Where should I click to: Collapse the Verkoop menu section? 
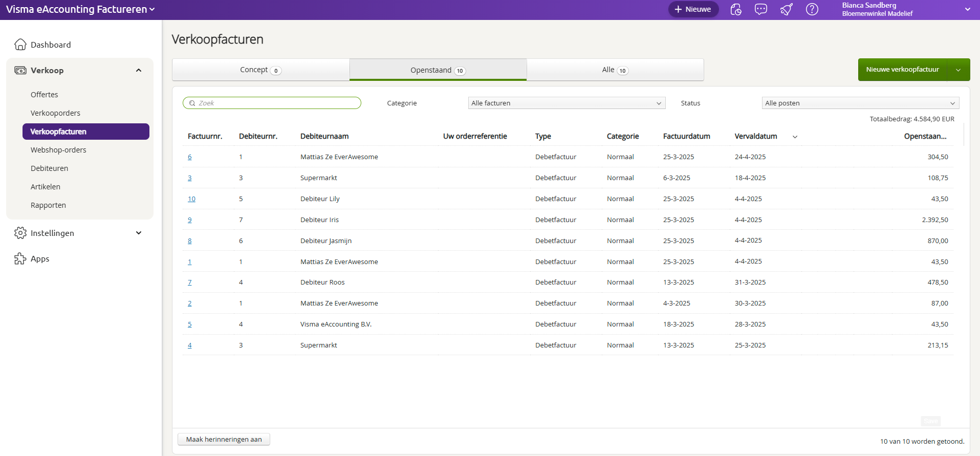point(139,70)
